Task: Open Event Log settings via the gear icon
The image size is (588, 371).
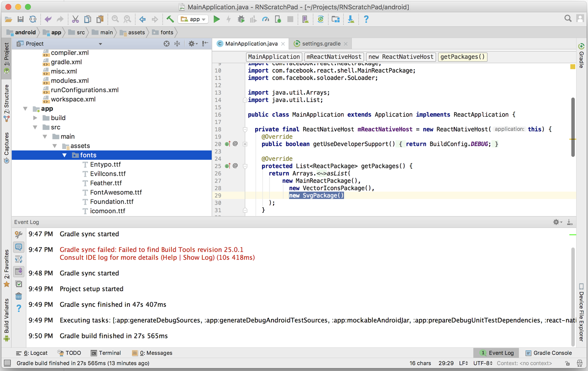Action: 557,222
